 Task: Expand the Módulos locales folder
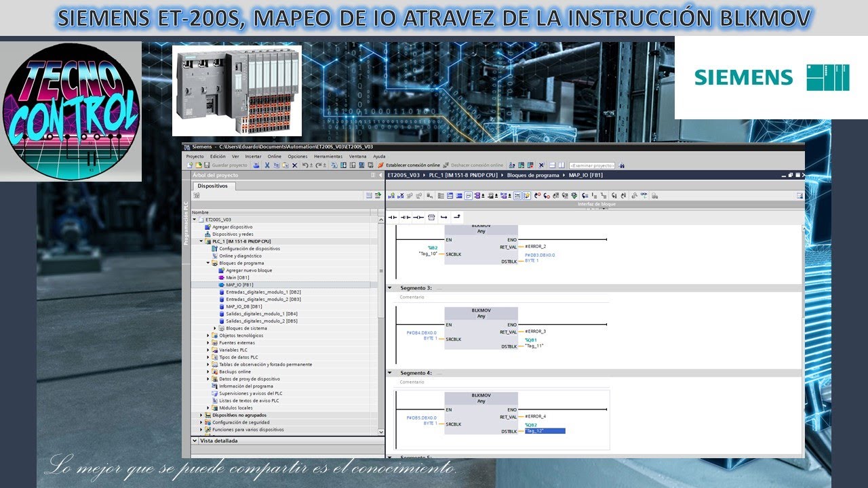(x=208, y=408)
